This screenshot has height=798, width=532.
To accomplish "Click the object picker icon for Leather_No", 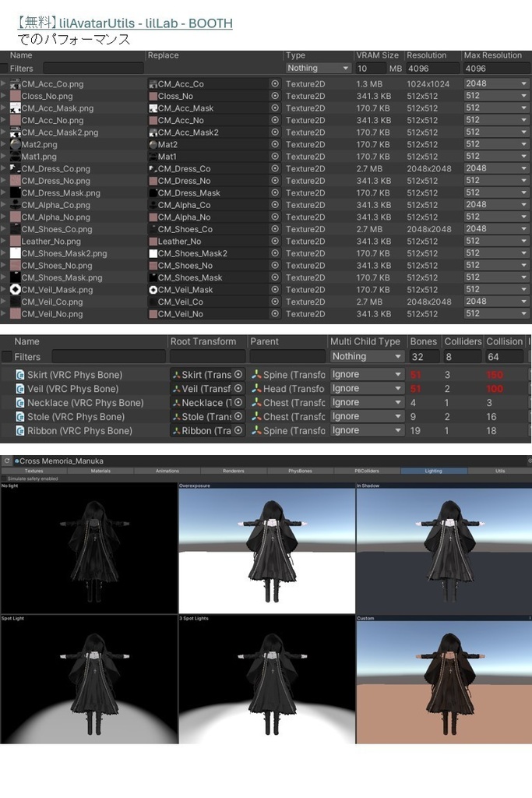I will (275, 242).
